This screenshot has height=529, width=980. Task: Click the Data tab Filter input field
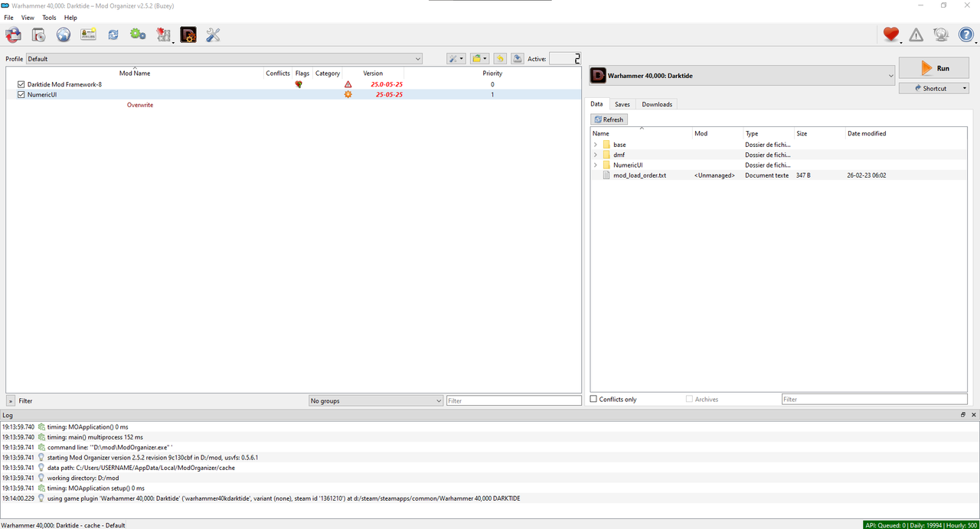click(x=875, y=399)
